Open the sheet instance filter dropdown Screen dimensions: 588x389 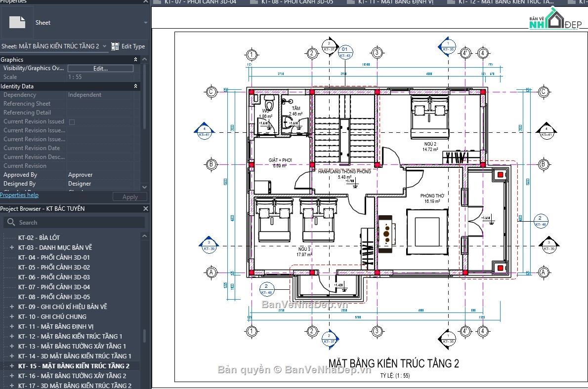[104, 46]
